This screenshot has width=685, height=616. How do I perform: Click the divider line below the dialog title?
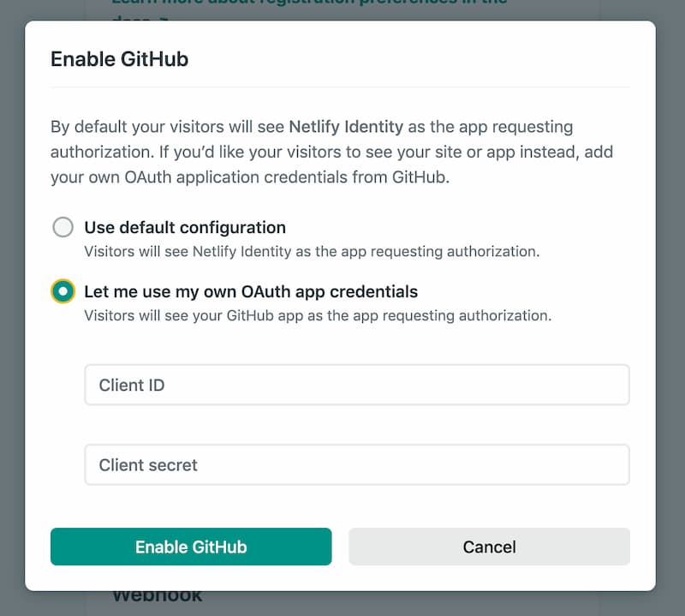[x=340, y=87]
